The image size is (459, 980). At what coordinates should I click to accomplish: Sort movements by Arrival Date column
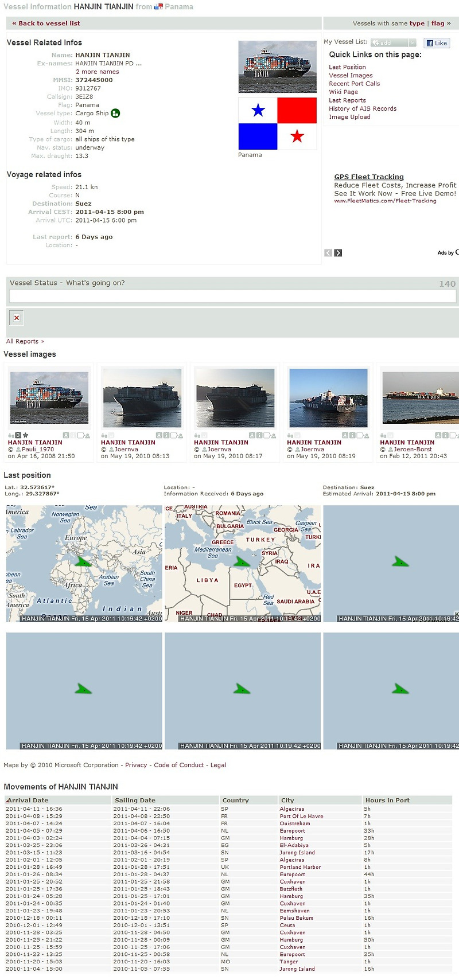tap(58, 800)
